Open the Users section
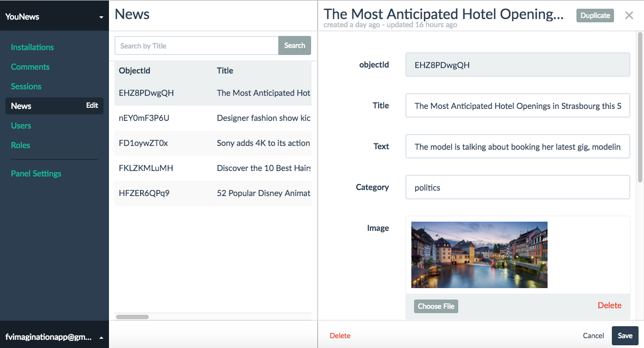The height and width of the screenshot is (348, 644). (x=21, y=126)
